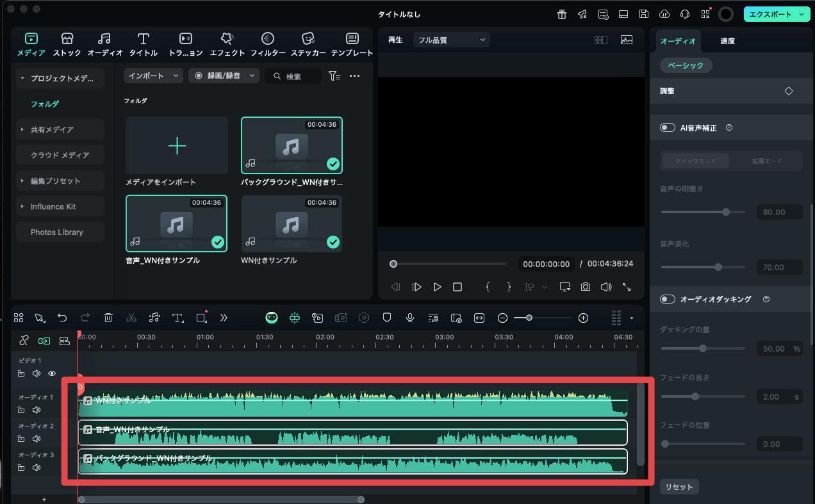Toggle visibility eye on ビデオ 1 track
This screenshot has height=504, width=815.
pos(52,373)
